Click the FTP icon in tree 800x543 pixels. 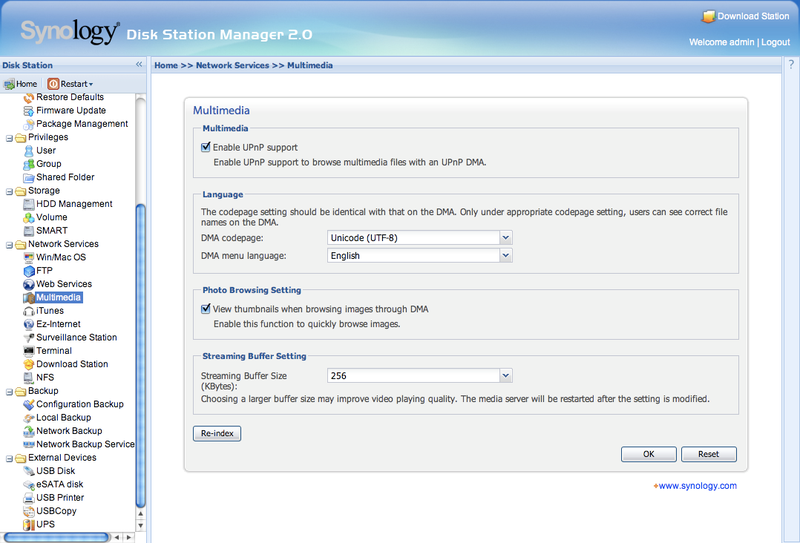(x=29, y=270)
